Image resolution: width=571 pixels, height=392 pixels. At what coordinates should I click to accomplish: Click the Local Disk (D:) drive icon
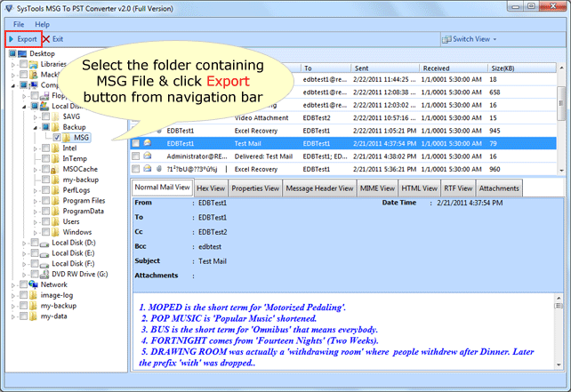coord(44,244)
